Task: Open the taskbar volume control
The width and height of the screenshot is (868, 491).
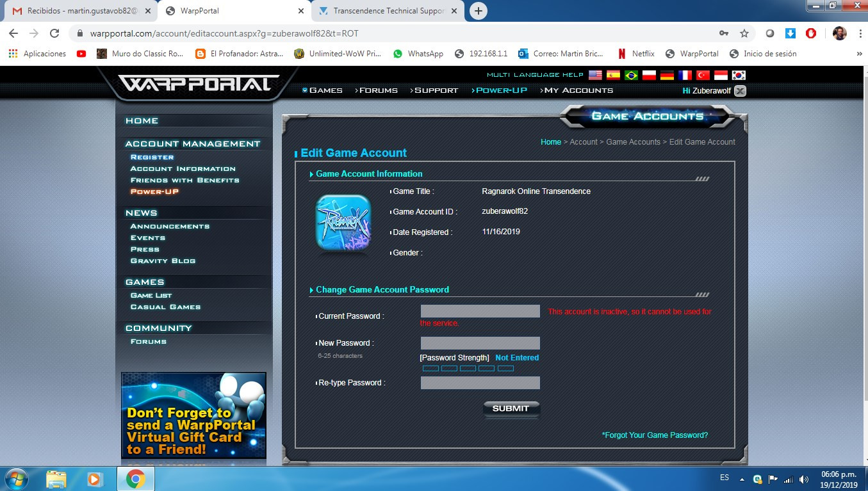Action: pyautogui.click(x=805, y=479)
